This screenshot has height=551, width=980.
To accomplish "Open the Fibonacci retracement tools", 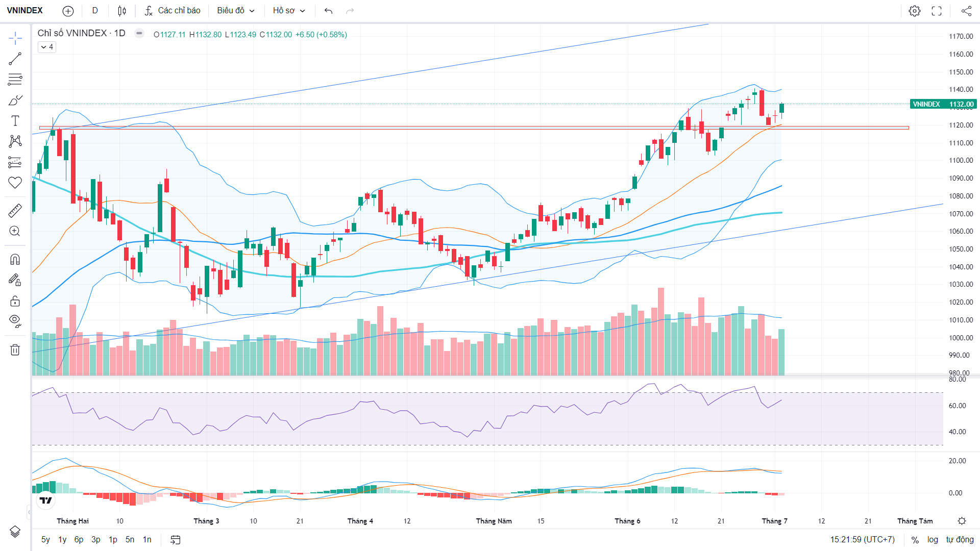I will (15, 80).
